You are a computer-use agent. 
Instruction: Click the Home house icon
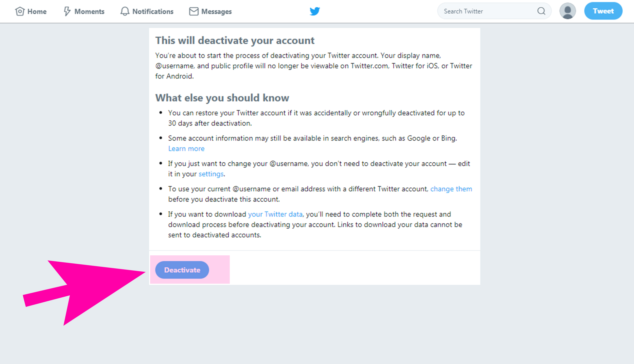pyautogui.click(x=20, y=11)
